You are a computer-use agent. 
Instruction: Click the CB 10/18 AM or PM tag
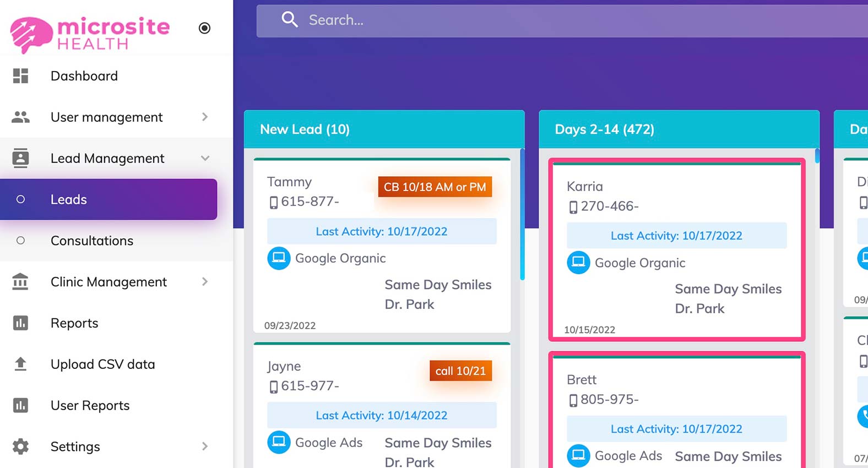click(435, 187)
